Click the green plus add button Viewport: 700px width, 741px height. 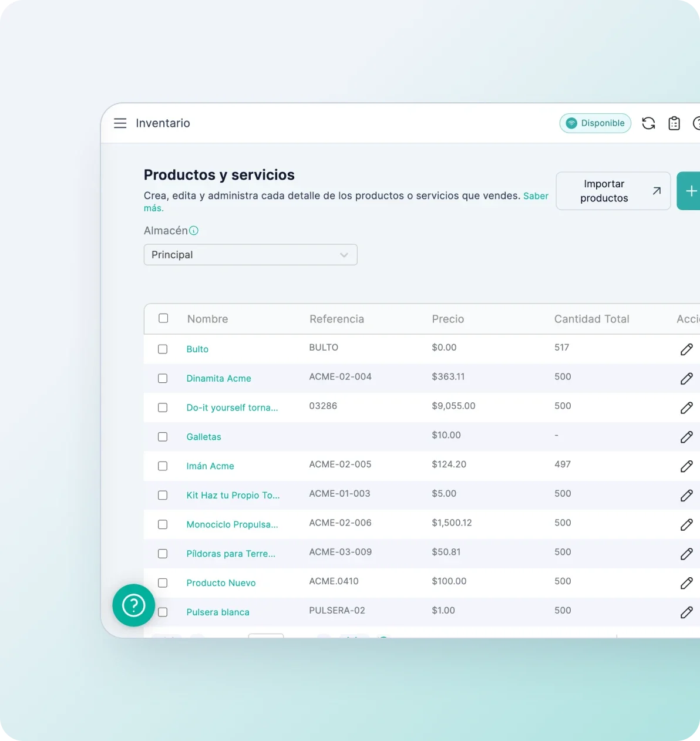point(690,191)
